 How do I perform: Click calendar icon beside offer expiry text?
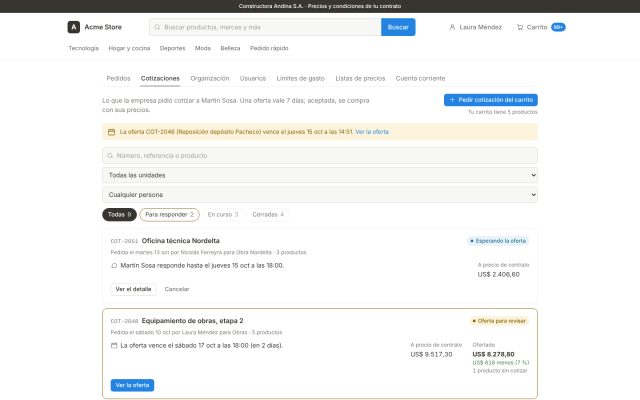pyautogui.click(x=114, y=345)
